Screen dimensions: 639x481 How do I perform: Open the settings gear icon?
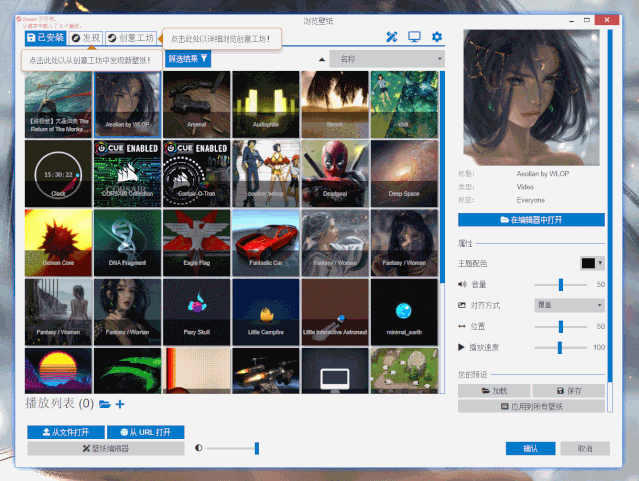pyautogui.click(x=436, y=37)
